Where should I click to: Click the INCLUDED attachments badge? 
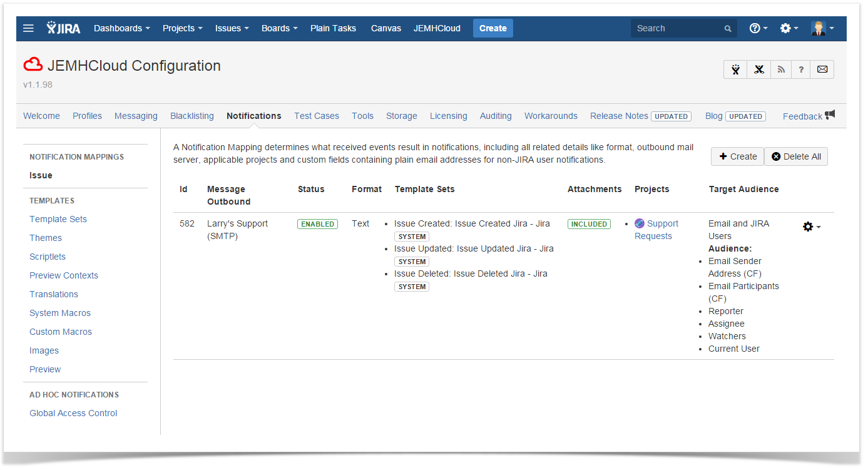pyautogui.click(x=589, y=224)
